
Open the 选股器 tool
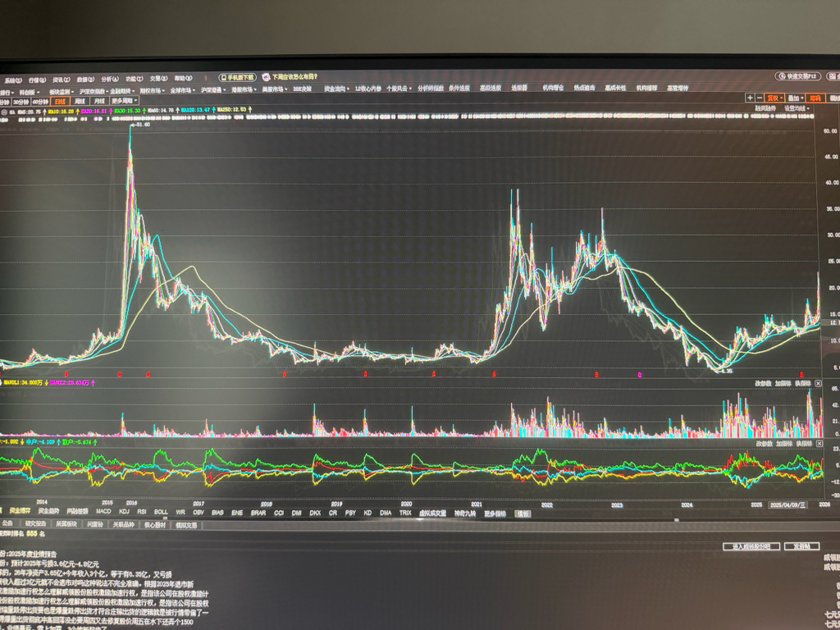(x=519, y=88)
